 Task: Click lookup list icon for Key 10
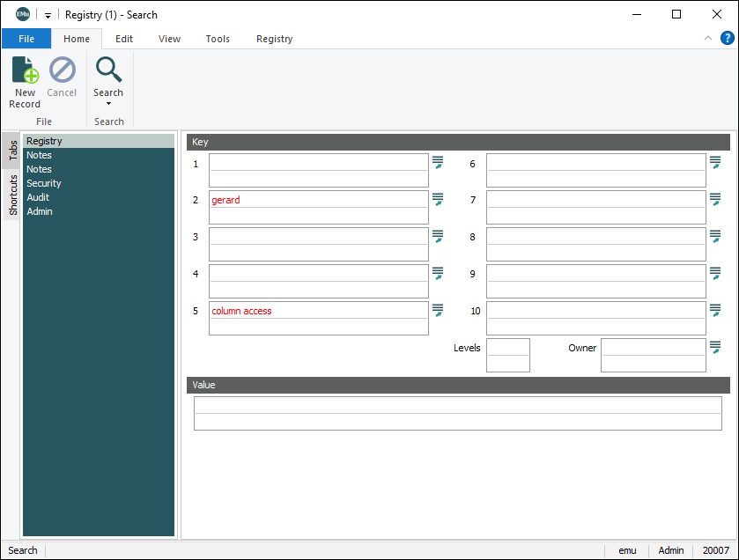[715, 310]
